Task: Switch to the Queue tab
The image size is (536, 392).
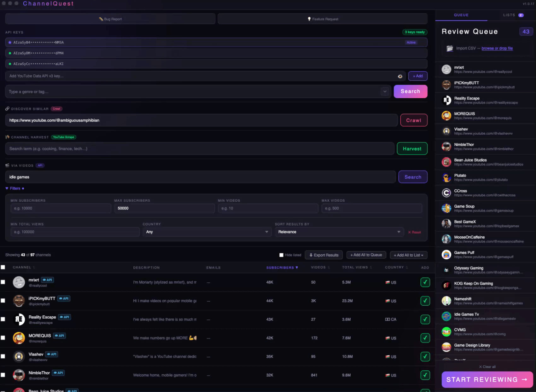Action: coord(461,15)
